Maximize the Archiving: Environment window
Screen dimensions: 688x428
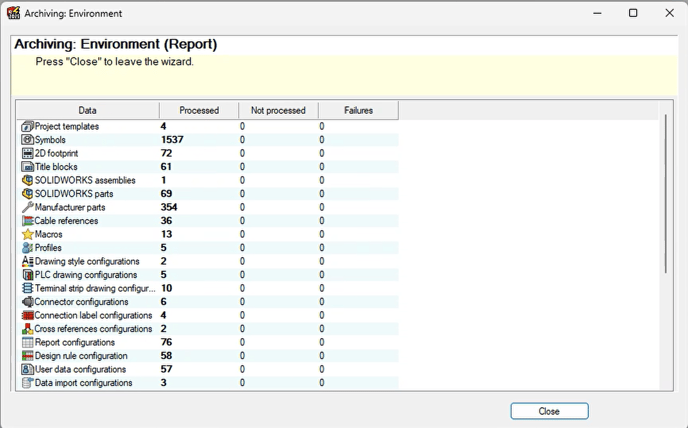(x=633, y=13)
